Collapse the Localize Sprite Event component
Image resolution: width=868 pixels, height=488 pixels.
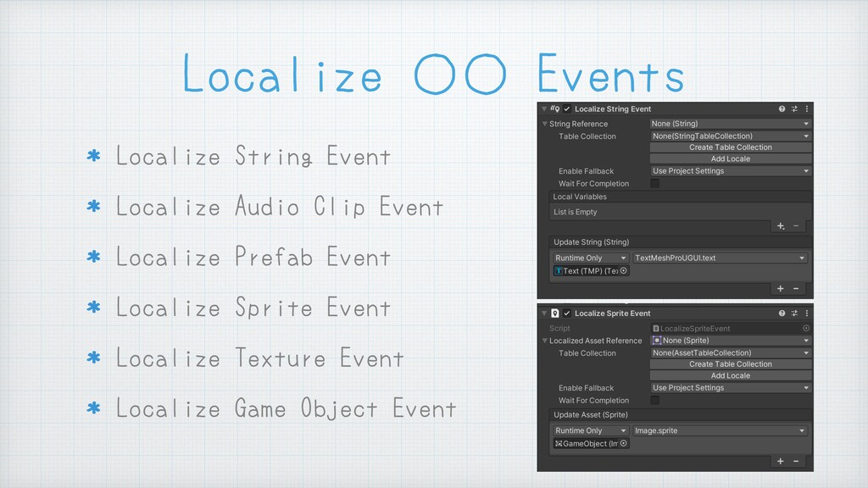[x=544, y=313]
